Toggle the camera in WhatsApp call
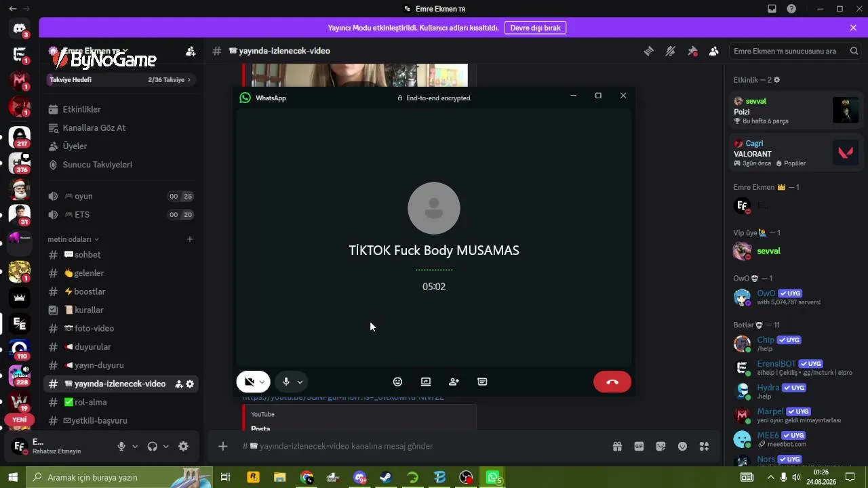Image resolution: width=868 pixels, height=488 pixels. click(249, 382)
